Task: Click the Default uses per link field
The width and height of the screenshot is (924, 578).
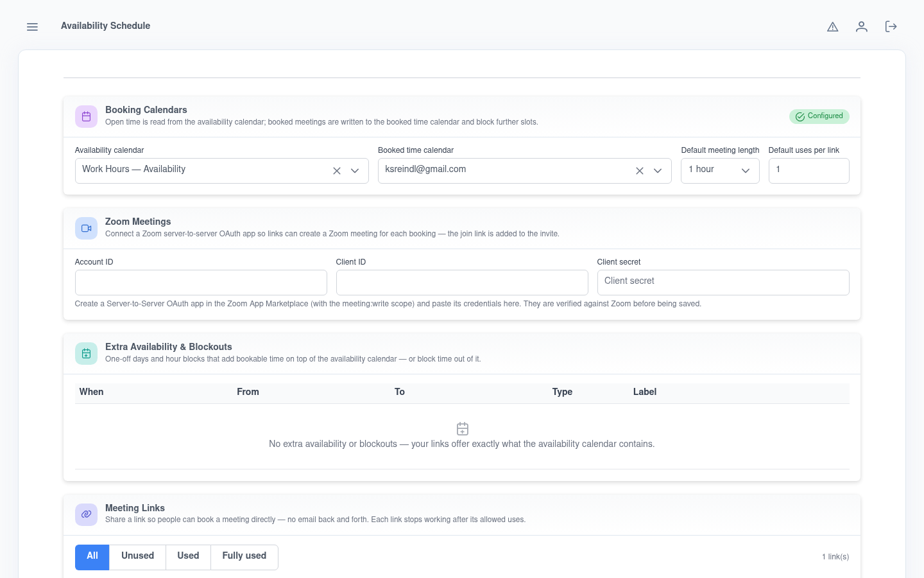Action: click(x=809, y=171)
